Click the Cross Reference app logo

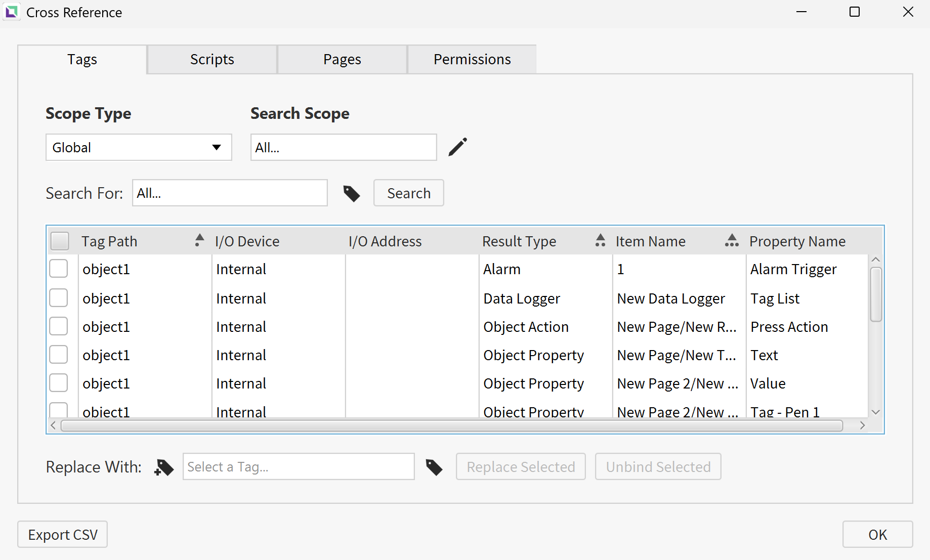12,12
